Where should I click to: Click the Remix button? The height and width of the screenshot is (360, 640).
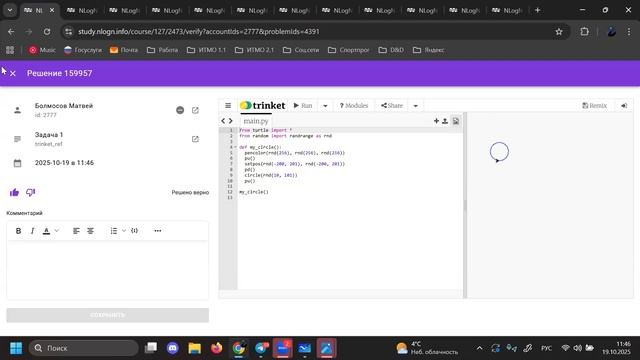(595, 106)
